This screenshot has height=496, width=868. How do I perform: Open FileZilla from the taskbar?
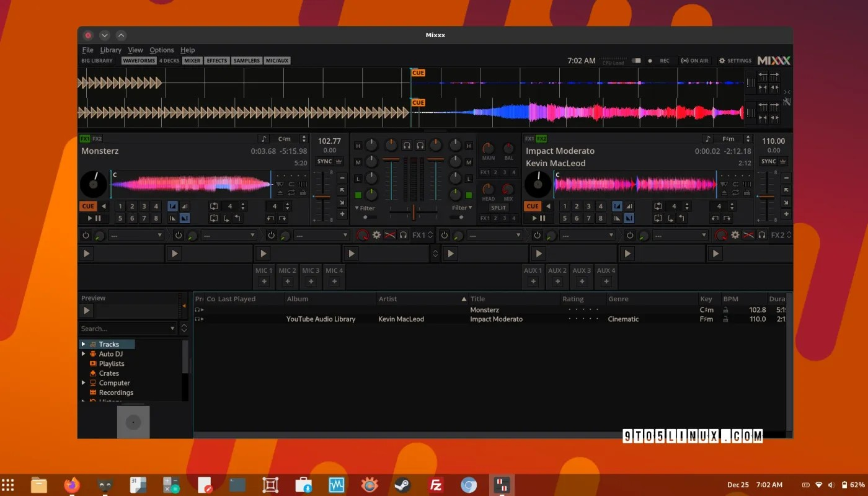point(435,484)
